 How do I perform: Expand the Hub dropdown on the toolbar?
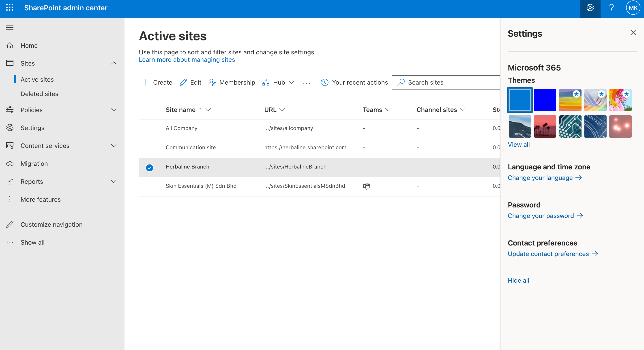(292, 82)
